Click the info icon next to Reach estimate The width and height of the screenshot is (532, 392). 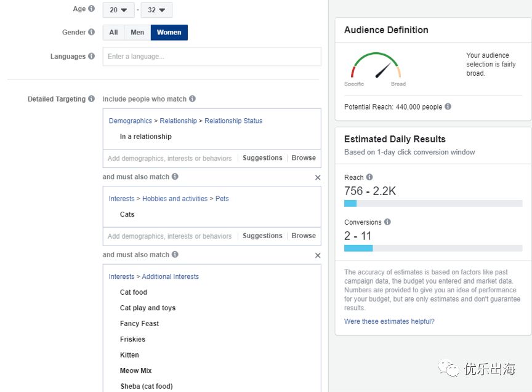tap(369, 178)
